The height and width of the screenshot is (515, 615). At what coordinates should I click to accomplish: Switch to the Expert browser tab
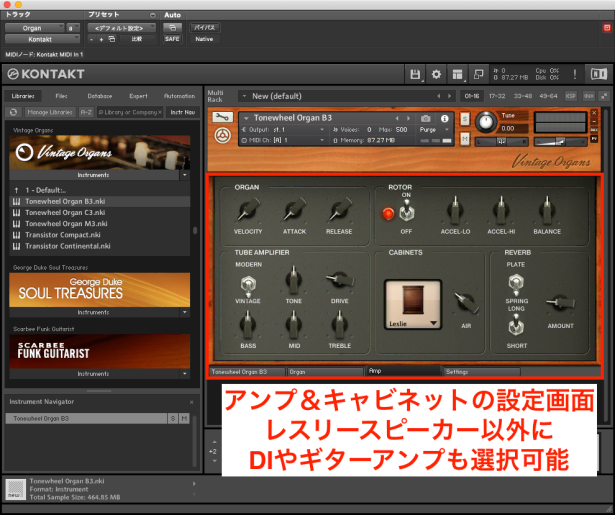138,96
